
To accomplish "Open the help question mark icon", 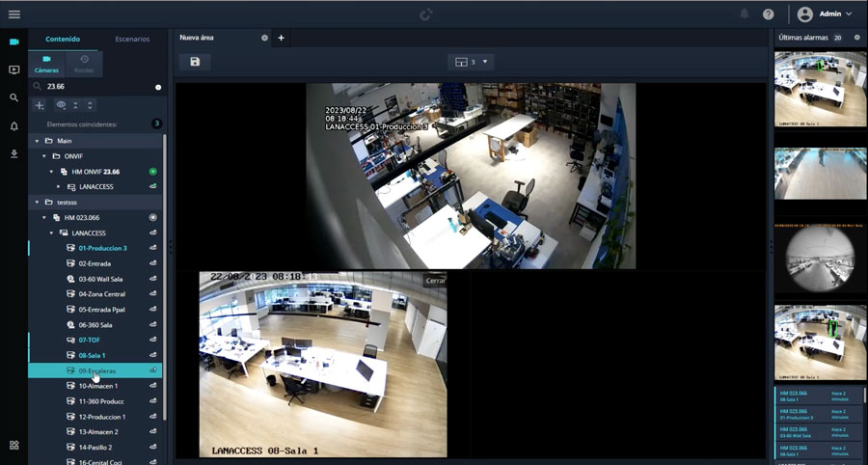I will pos(769,14).
